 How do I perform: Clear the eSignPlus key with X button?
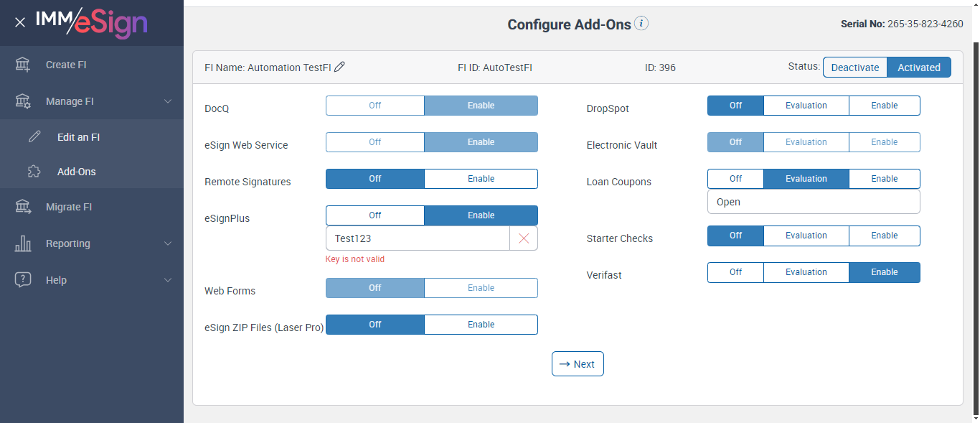(524, 238)
